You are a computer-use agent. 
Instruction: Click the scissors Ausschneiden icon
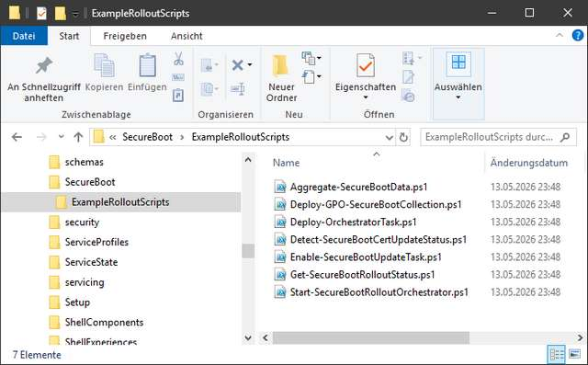pyautogui.click(x=178, y=59)
